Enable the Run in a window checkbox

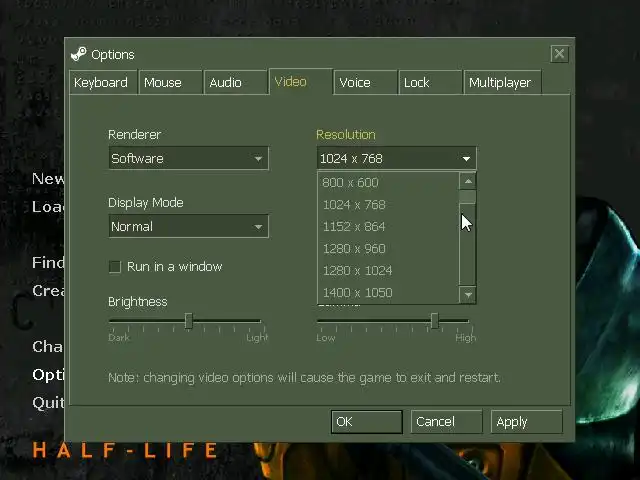pos(115,267)
